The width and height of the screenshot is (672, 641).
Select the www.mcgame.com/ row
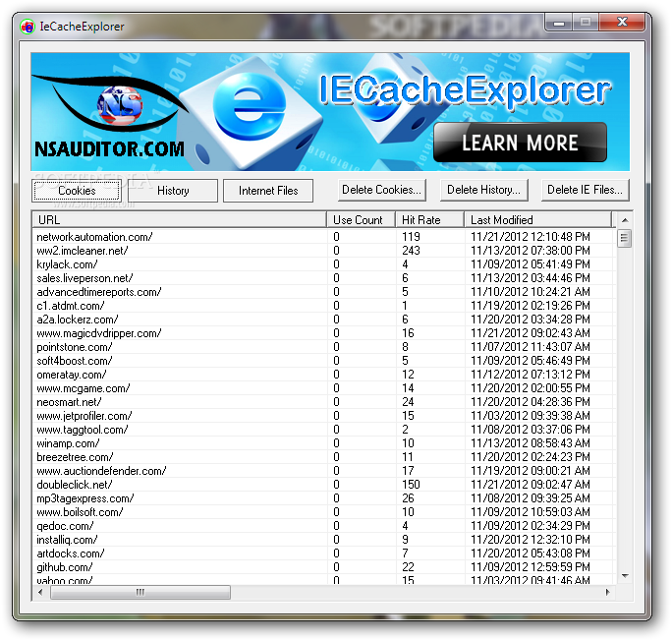324,388
